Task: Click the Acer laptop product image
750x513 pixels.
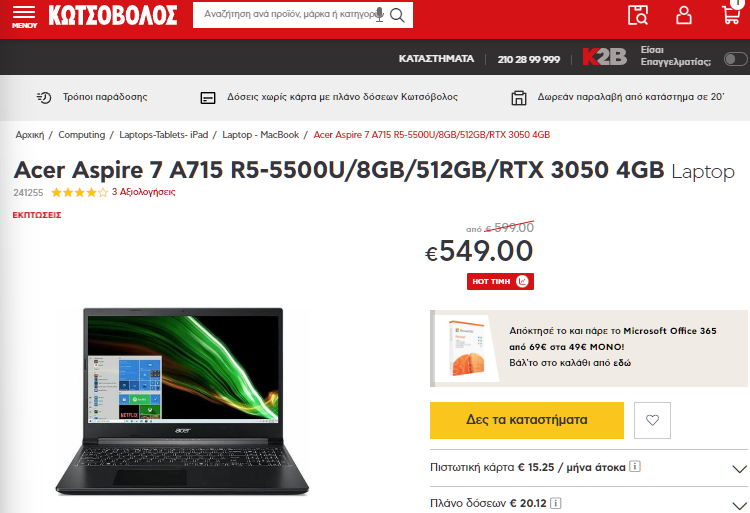Action: [x=182, y=402]
